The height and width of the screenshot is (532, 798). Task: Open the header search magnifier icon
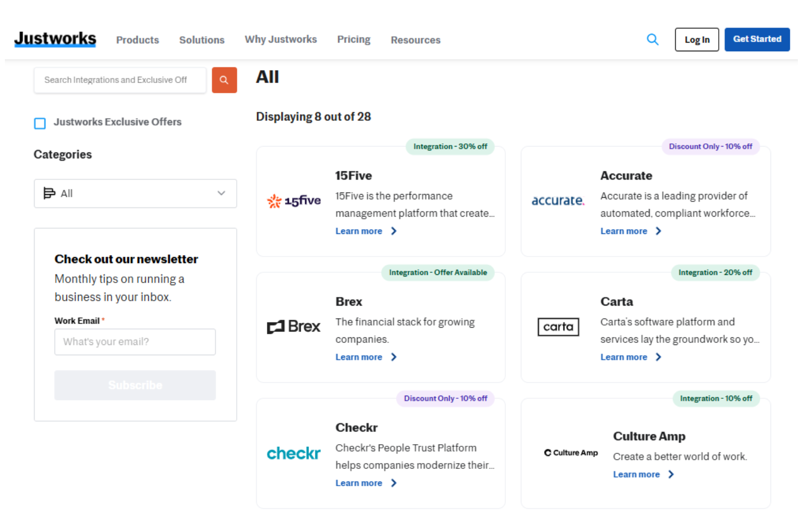(x=652, y=39)
